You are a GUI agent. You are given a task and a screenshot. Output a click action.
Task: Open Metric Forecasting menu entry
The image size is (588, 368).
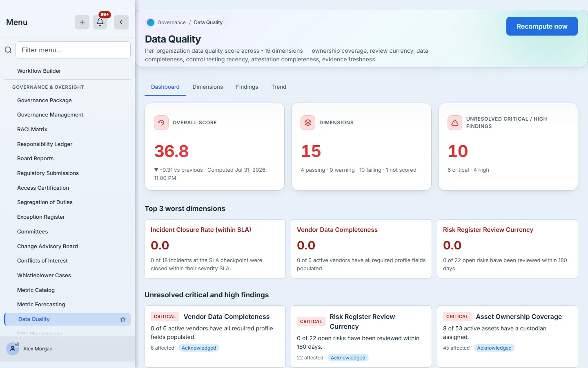[67, 305]
